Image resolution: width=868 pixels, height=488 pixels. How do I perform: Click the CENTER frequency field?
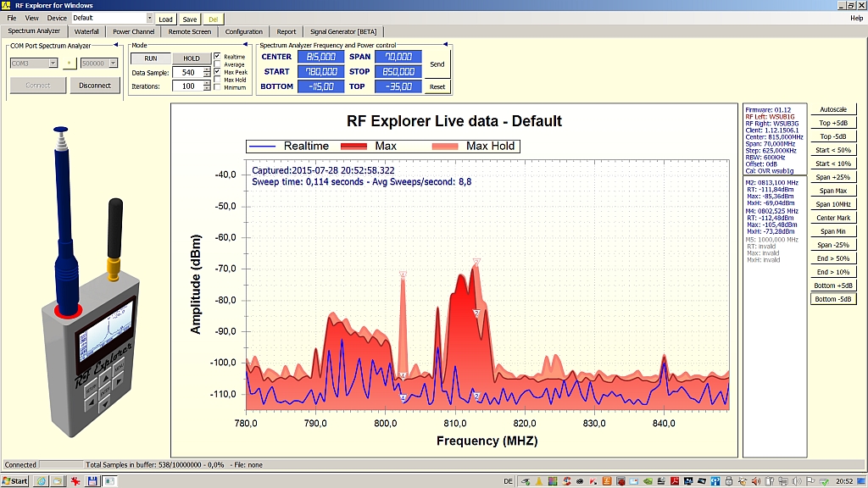click(x=321, y=57)
